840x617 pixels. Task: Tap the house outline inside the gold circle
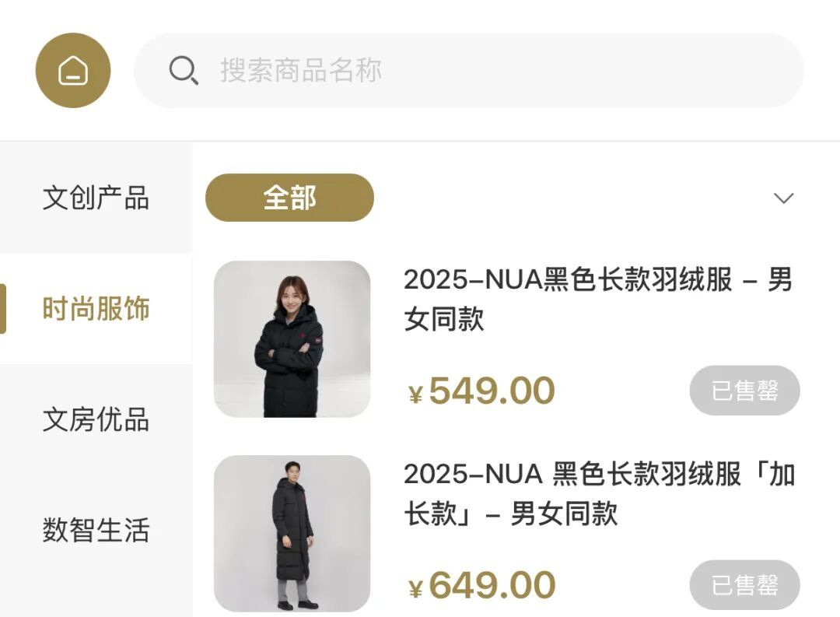click(72, 69)
